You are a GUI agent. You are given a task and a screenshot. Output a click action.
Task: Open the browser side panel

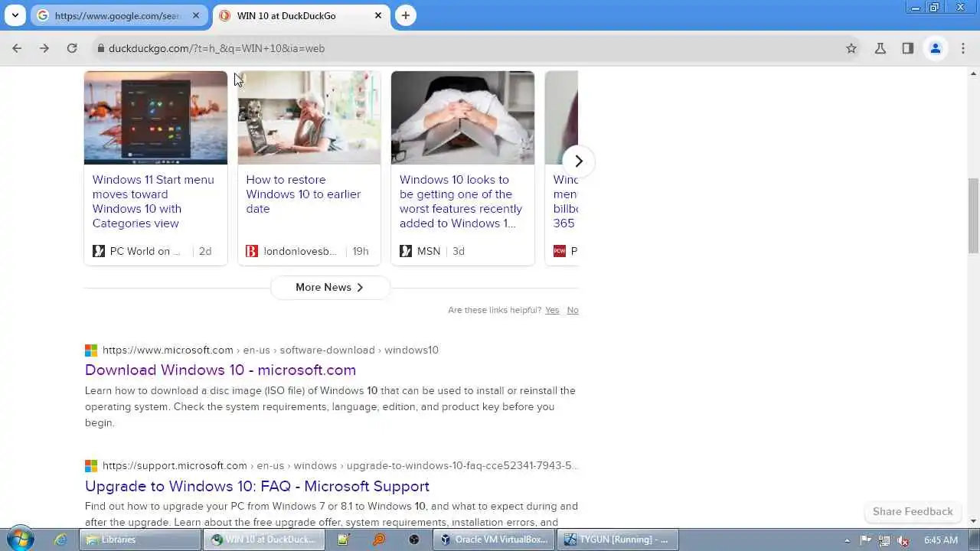coord(908,48)
